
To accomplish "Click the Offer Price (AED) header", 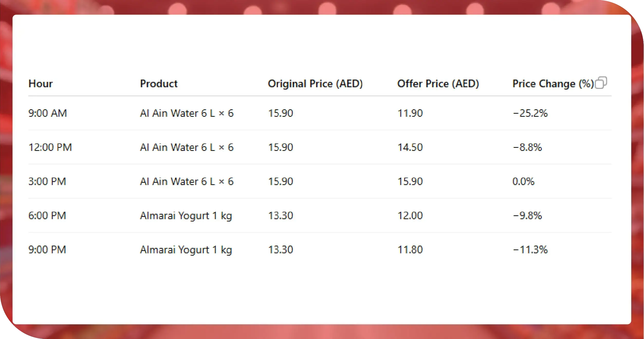I will [x=438, y=84].
